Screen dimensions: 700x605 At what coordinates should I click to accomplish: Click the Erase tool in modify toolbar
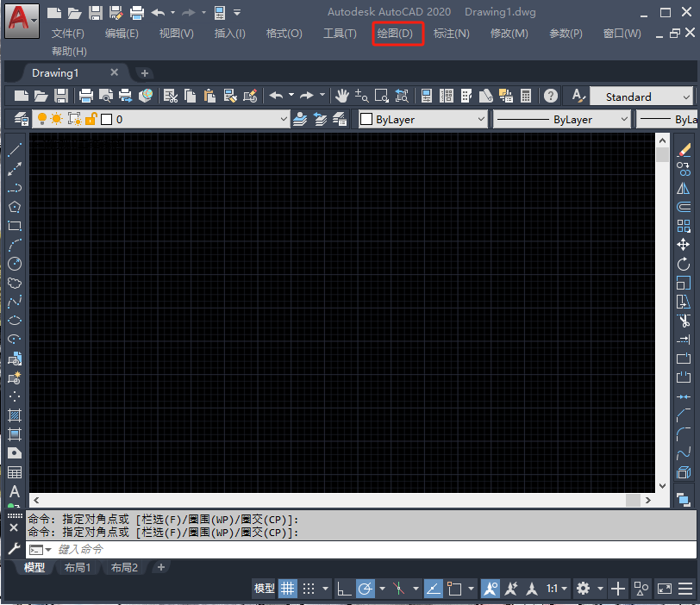(x=684, y=150)
